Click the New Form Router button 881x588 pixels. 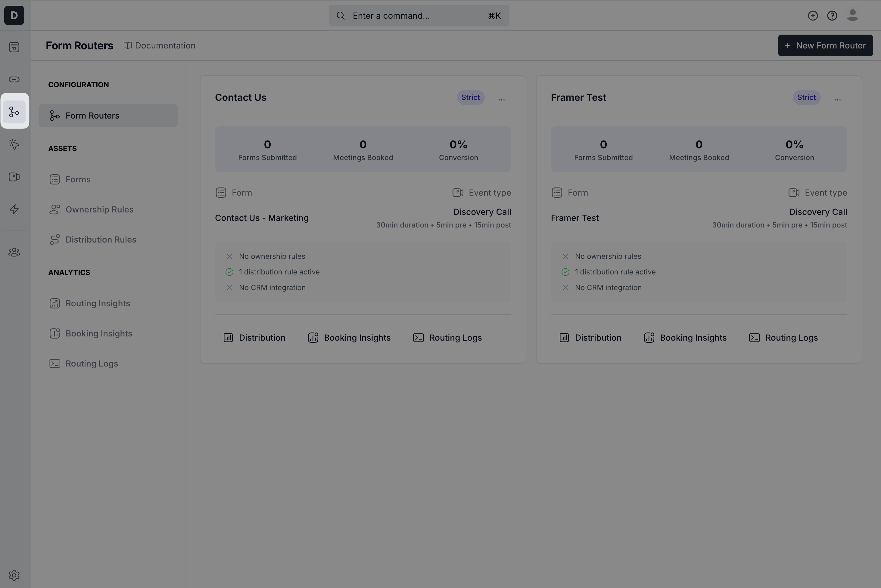(x=825, y=45)
